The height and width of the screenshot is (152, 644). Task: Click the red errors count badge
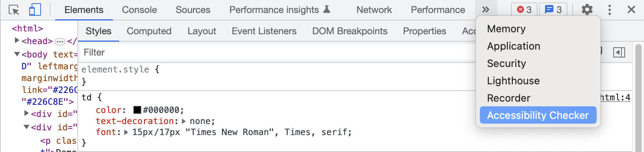(524, 10)
